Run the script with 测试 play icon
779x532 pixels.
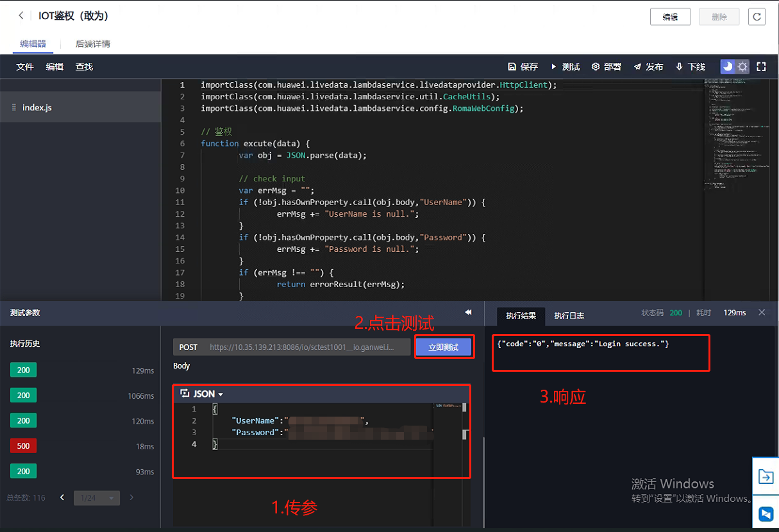click(x=553, y=67)
